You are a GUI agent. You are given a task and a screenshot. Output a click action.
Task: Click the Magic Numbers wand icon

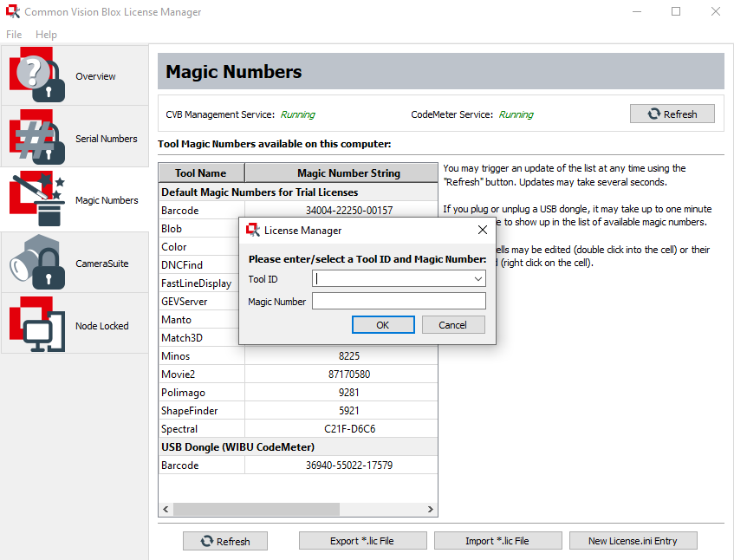38,199
